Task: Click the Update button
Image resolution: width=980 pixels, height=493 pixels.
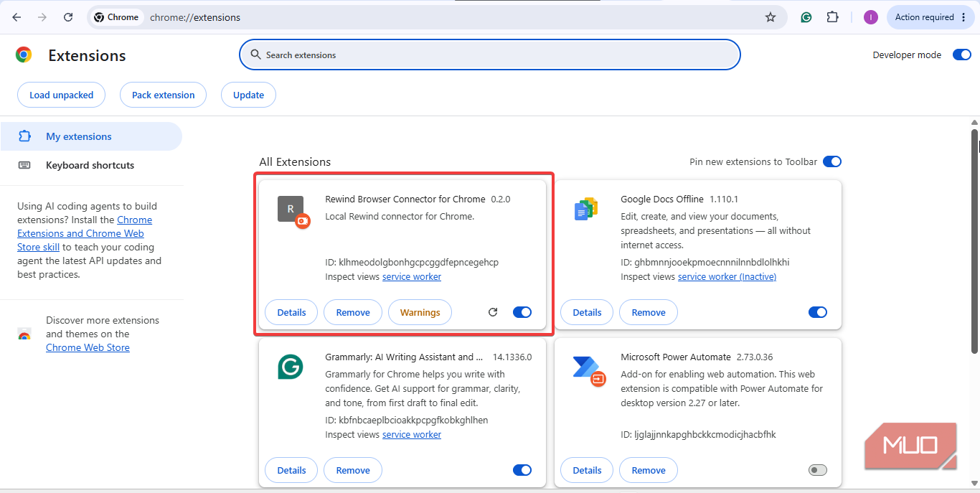Action: tap(248, 95)
